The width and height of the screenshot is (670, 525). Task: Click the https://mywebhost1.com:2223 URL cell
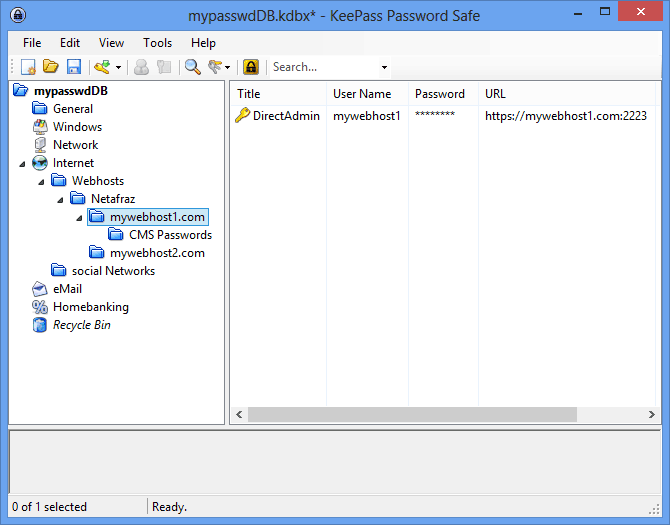coord(566,116)
